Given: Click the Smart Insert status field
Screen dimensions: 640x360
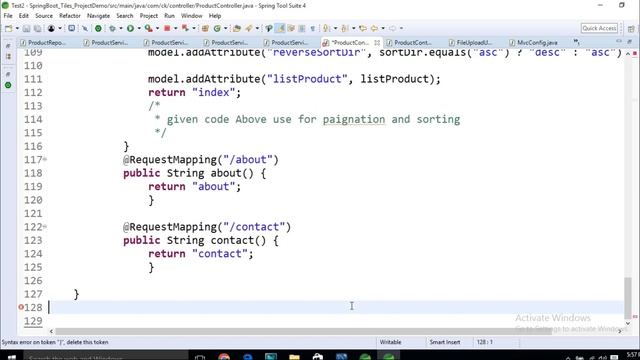Looking at the screenshot, I should (x=444, y=342).
